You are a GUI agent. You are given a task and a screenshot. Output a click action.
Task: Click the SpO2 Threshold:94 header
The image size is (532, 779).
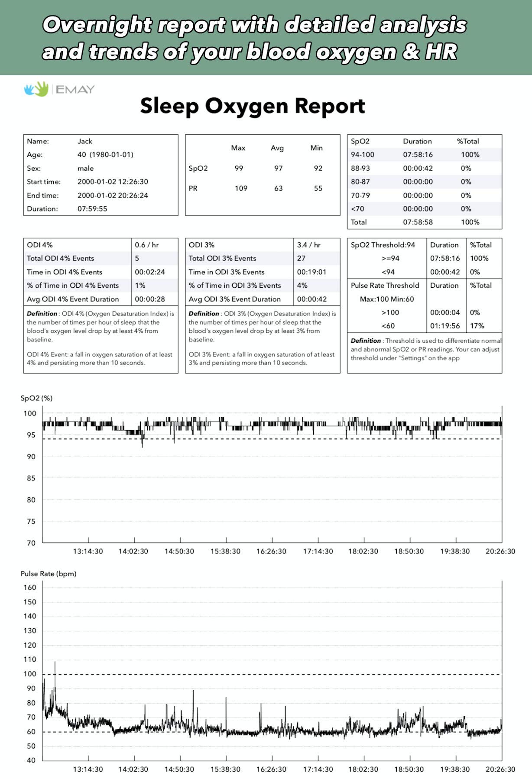[383, 245]
